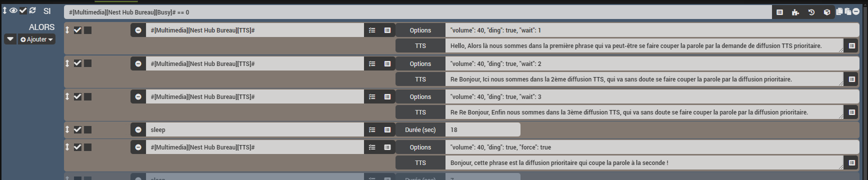Enable parallel execution box on first TTS action
868x180 pixels.
pos(87,30)
